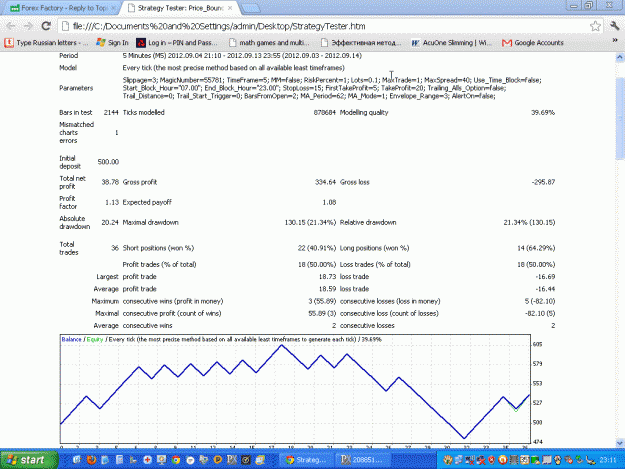The width and height of the screenshot is (625, 469).
Task: Click the Gross profit value 334.64
Action: click(x=325, y=182)
